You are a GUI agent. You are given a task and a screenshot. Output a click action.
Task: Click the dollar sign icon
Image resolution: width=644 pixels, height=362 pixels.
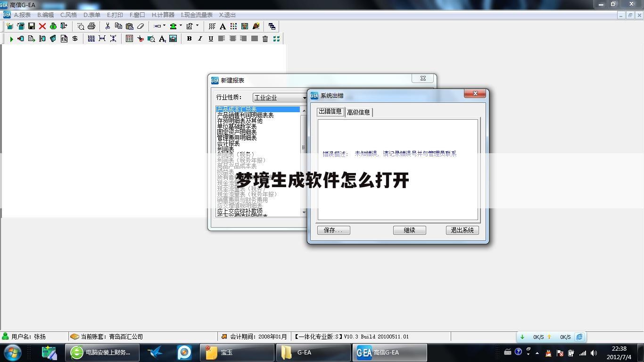coord(75,39)
